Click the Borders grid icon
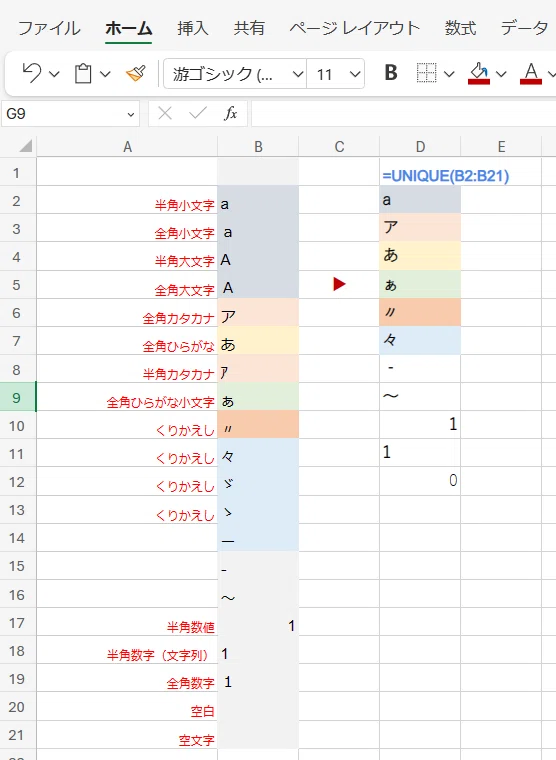This screenshot has height=760, width=556. point(427,73)
